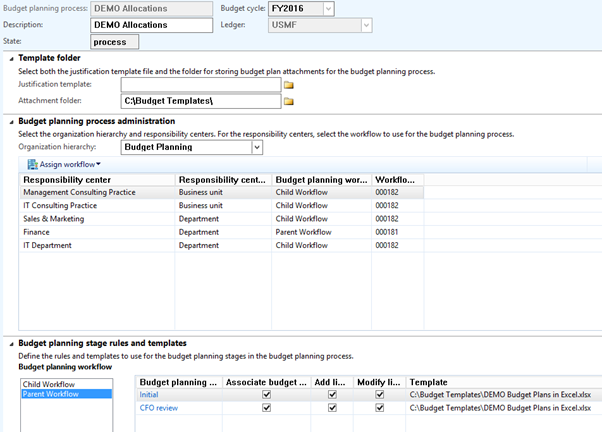Open the CFO review stage link

(x=160, y=408)
